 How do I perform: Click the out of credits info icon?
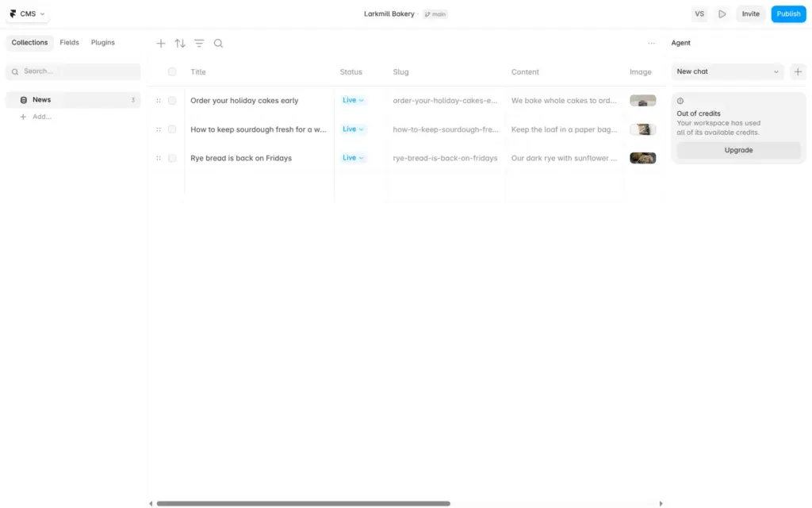tap(680, 101)
